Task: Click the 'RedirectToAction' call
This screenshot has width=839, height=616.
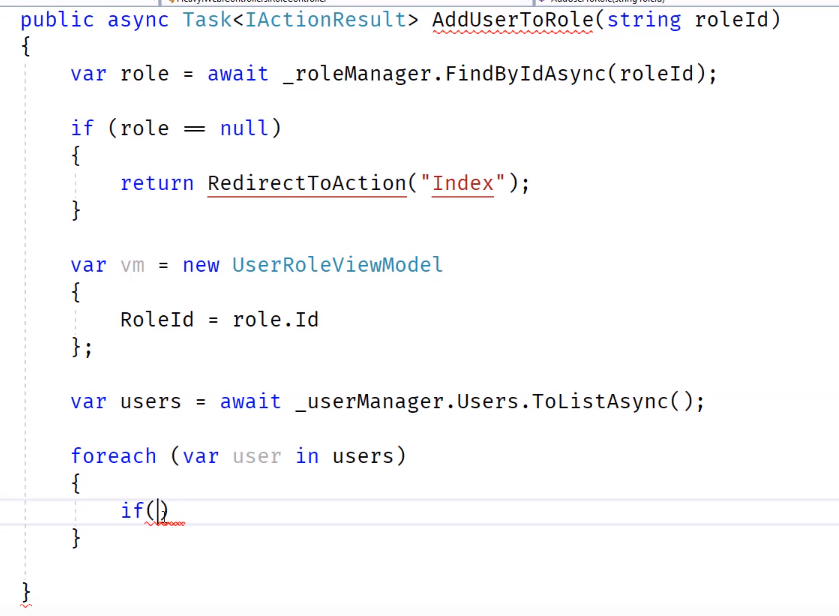Action: click(307, 183)
